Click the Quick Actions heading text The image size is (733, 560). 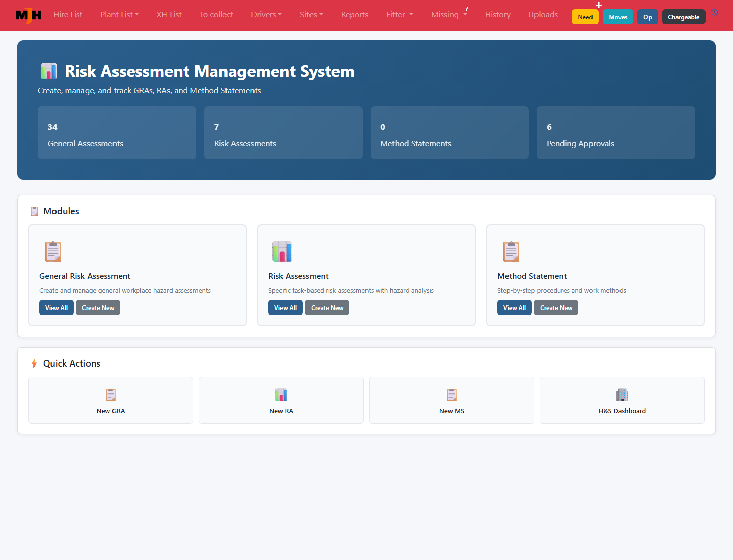(72, 363)
